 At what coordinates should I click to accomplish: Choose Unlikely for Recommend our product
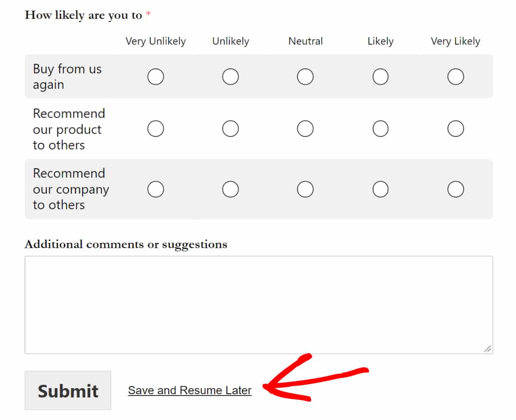coord(230,128)
